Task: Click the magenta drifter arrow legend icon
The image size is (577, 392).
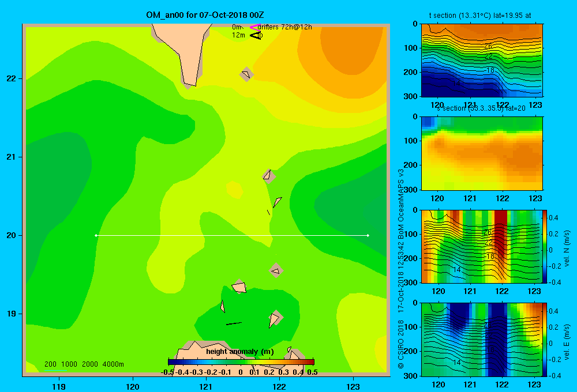Action: [254, 27]
